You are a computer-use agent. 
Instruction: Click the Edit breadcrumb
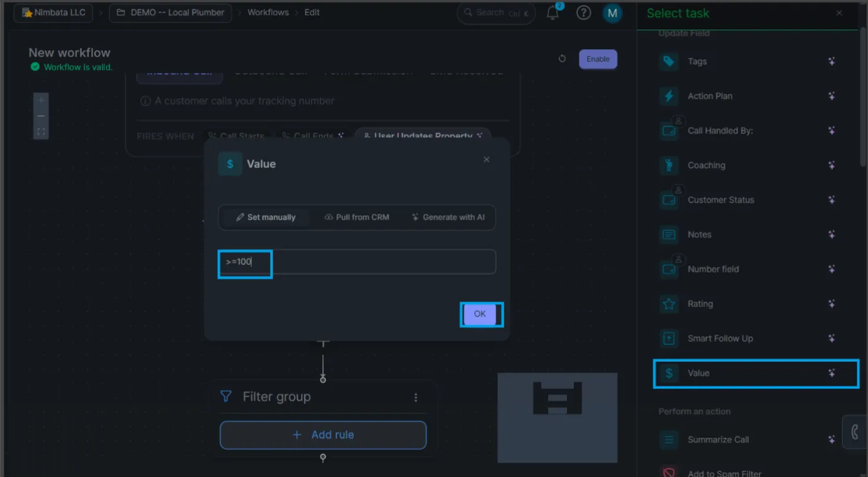click(312, 13)
